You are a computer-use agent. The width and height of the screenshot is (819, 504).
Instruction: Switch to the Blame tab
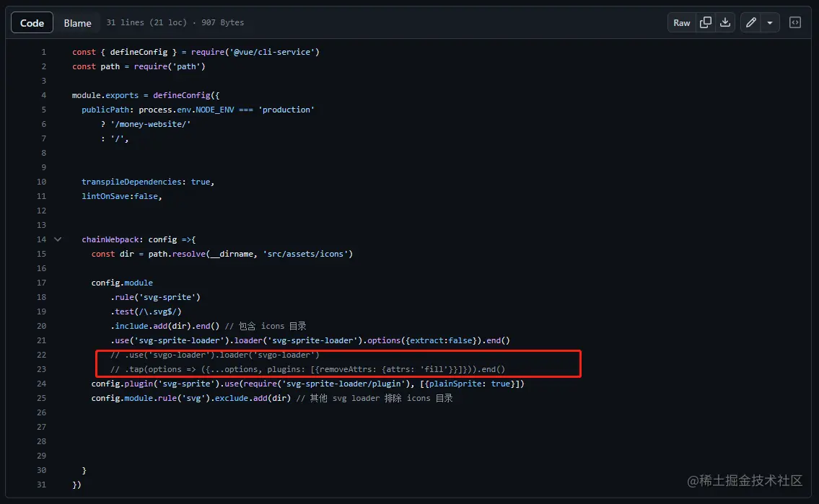[x=77, y=23]
